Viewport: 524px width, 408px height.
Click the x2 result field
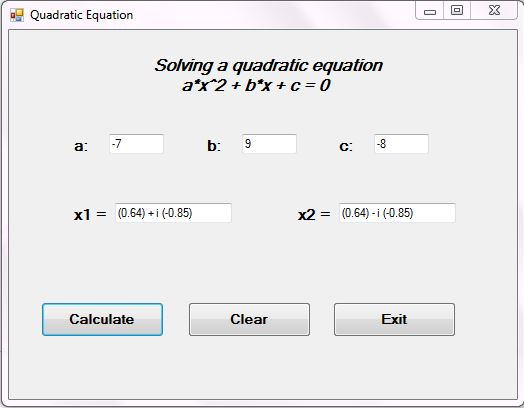[x=397, y=213]
